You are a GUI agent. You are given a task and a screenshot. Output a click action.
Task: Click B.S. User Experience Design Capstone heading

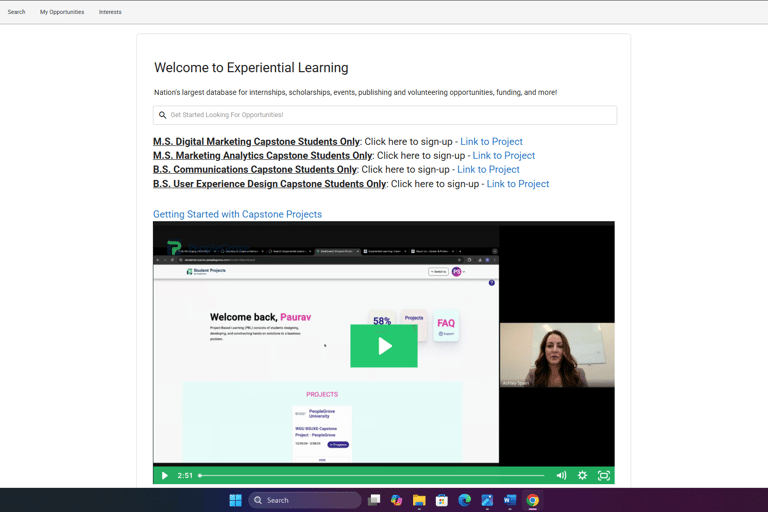pyautogui.click(x=270, y=184)
